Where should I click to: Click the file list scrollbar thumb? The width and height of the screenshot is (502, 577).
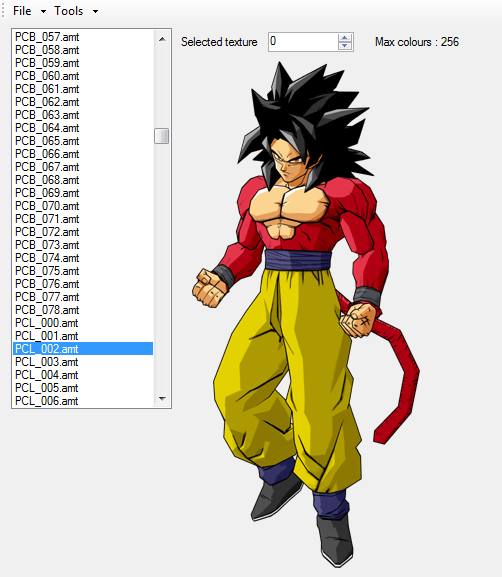click(x=162, y=136)
